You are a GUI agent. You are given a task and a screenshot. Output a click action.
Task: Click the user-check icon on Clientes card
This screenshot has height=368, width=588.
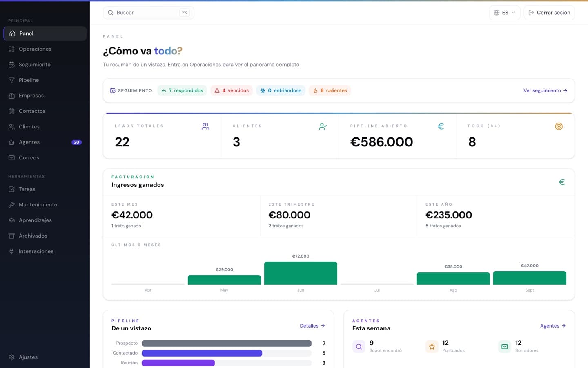(x=323, y=127)
